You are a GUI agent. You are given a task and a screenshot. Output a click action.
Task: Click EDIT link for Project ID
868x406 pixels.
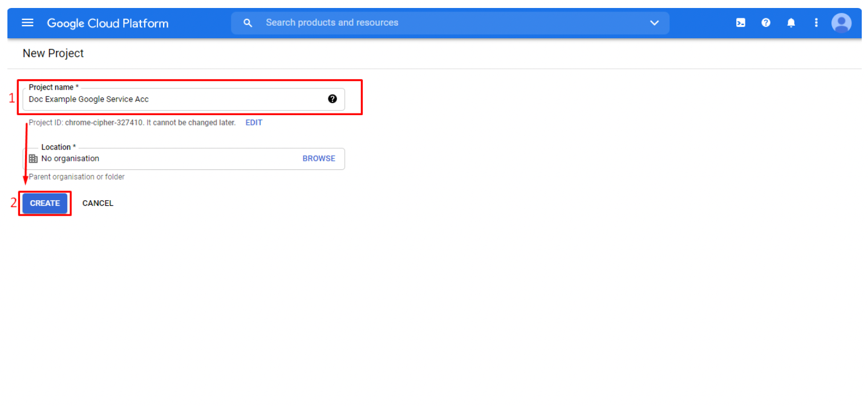(x=254, y=123)
